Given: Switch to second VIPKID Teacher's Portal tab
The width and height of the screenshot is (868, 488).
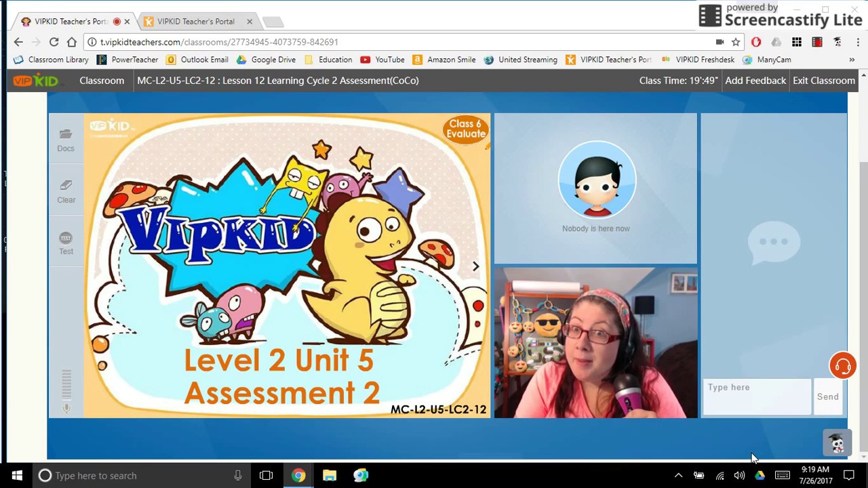Looking at the screenshot, I should pyautogui.click(x=195, y=22).
